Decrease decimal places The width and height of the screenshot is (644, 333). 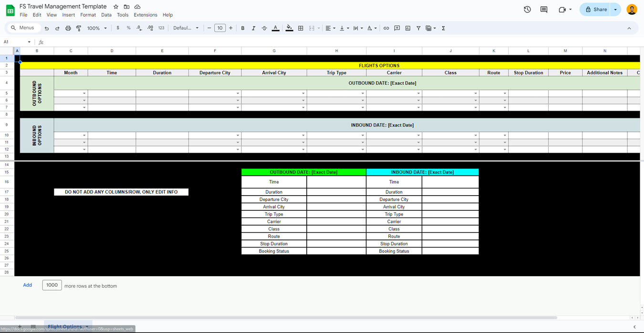(x=139, y=28)
